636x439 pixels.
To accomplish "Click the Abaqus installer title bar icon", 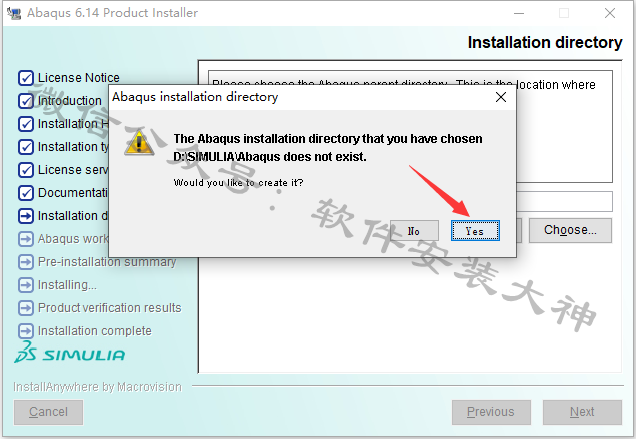I will [14, 13].
